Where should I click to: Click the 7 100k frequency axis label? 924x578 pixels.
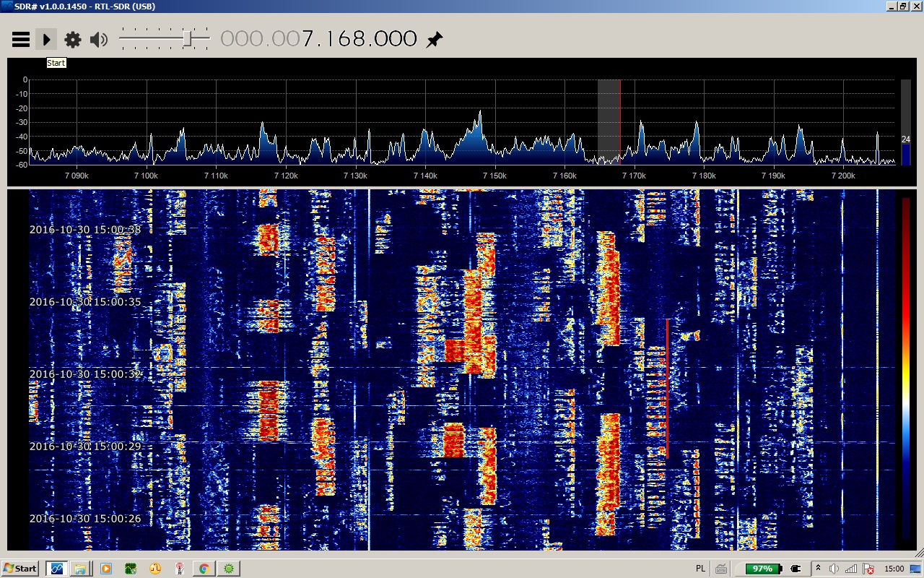[147, 176]
